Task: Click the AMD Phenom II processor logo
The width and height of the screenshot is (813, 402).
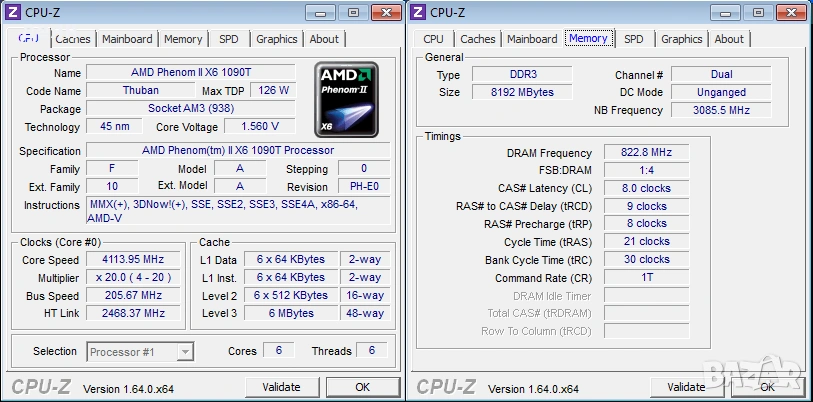Action: [x=346, y=100]
